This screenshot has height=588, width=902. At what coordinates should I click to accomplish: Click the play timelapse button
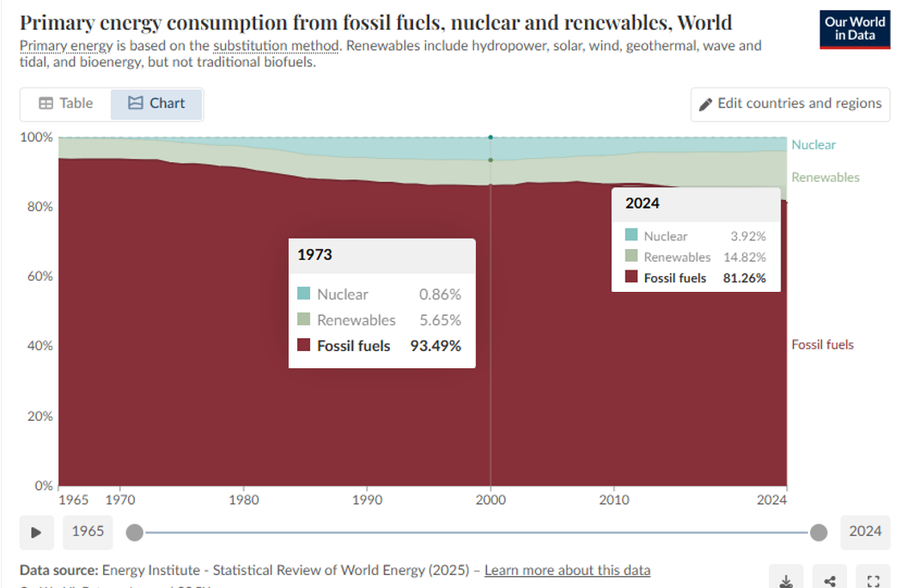click(x=36, y=532)
